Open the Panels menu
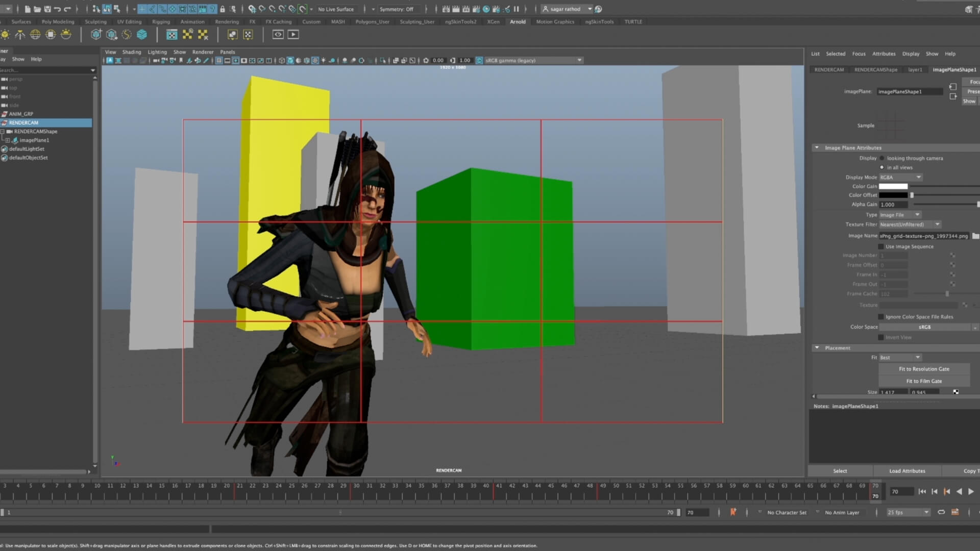Viewport: 980px width, 551px height. pos(228,52)
